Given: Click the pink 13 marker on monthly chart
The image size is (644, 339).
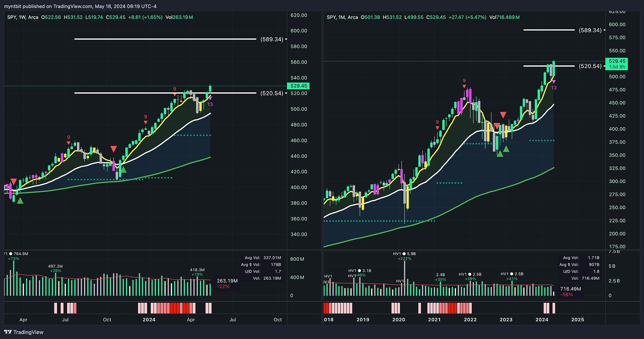Looking at the screenshot, I should tap(554, 88).
